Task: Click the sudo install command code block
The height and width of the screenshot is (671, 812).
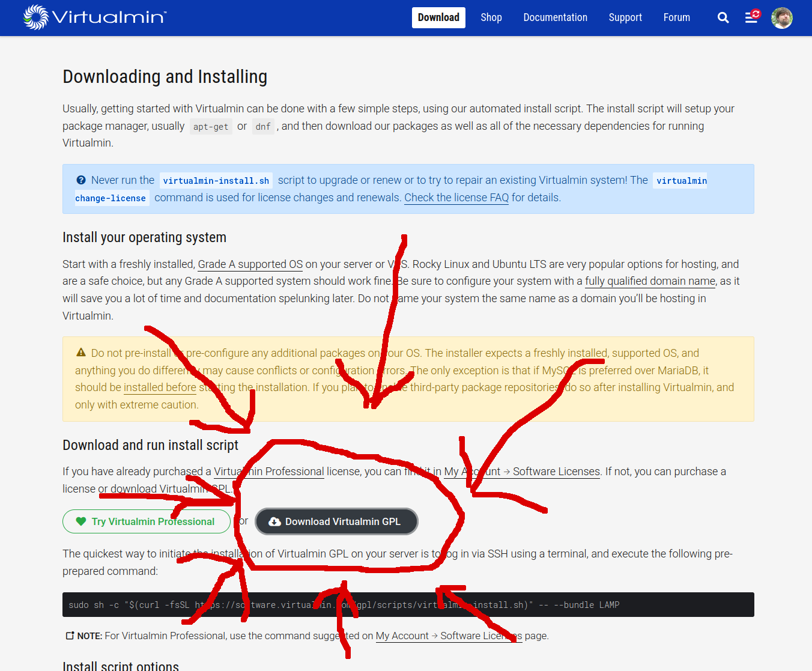Action: [408, 605]
